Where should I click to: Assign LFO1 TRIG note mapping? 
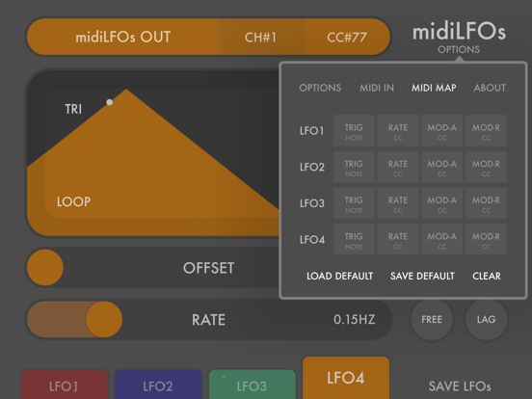(354, 131)
